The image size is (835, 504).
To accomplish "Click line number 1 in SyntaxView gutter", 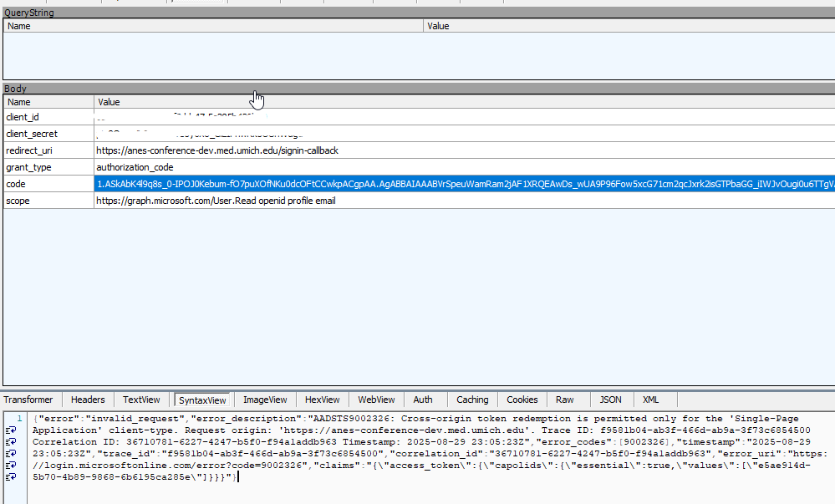I will (19, 419).
